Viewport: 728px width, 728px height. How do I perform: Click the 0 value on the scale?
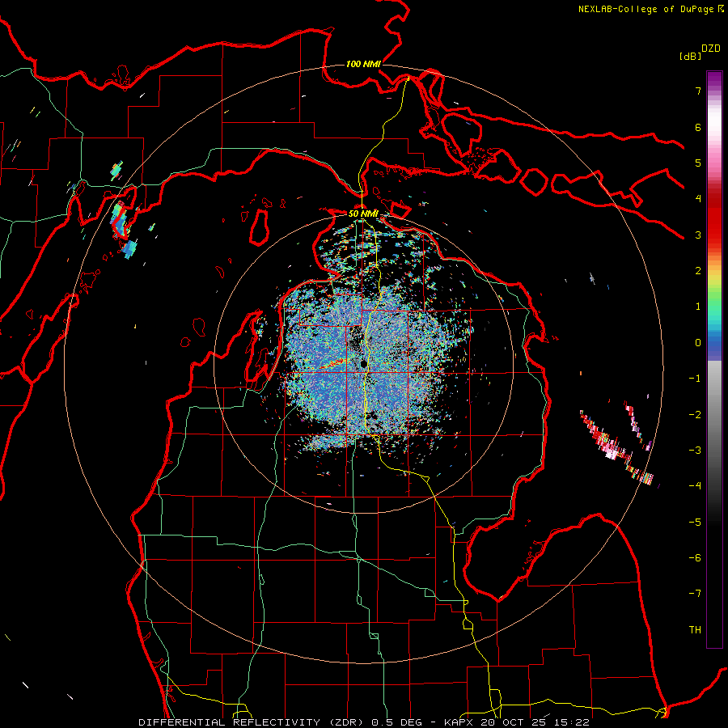(x=698, y=343)
